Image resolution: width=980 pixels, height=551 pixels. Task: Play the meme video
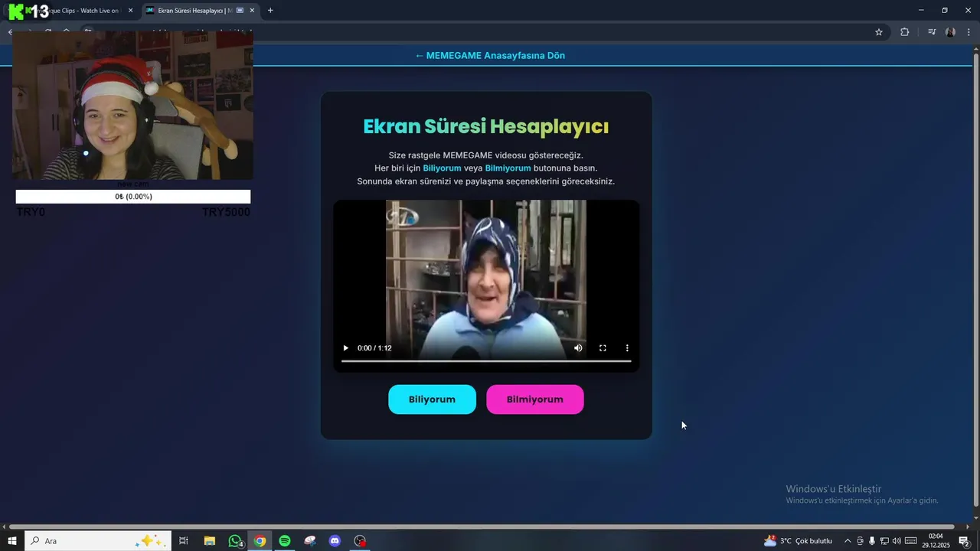click(345, 348)
